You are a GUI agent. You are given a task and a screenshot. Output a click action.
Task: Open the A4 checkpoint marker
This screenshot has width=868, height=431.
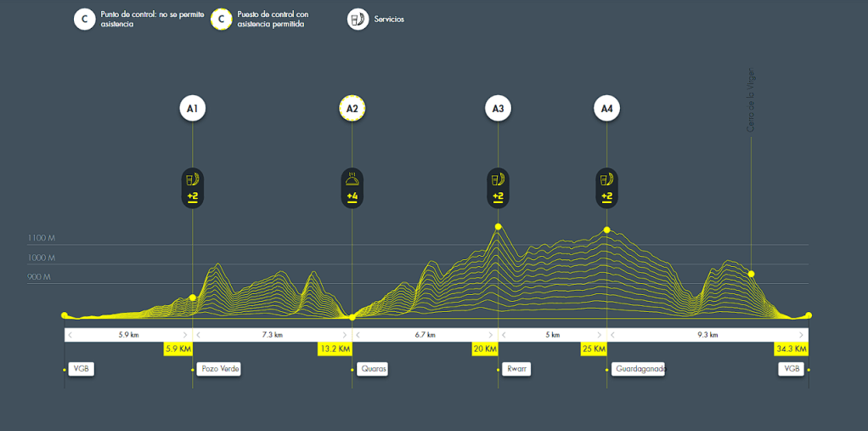(x=606, y=109)
